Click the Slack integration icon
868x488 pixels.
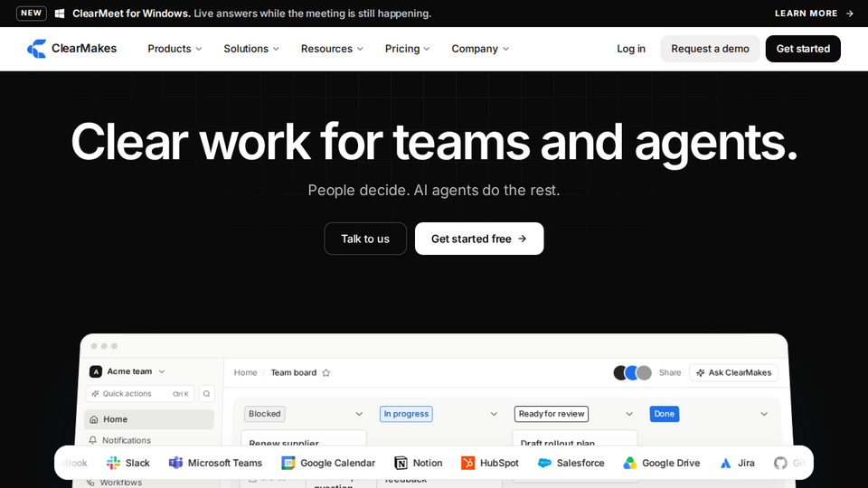(114, 463)
